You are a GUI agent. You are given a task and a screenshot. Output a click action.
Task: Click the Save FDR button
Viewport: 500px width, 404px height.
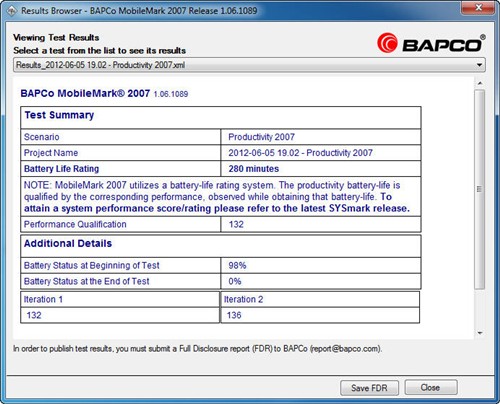tap(369, 388)
